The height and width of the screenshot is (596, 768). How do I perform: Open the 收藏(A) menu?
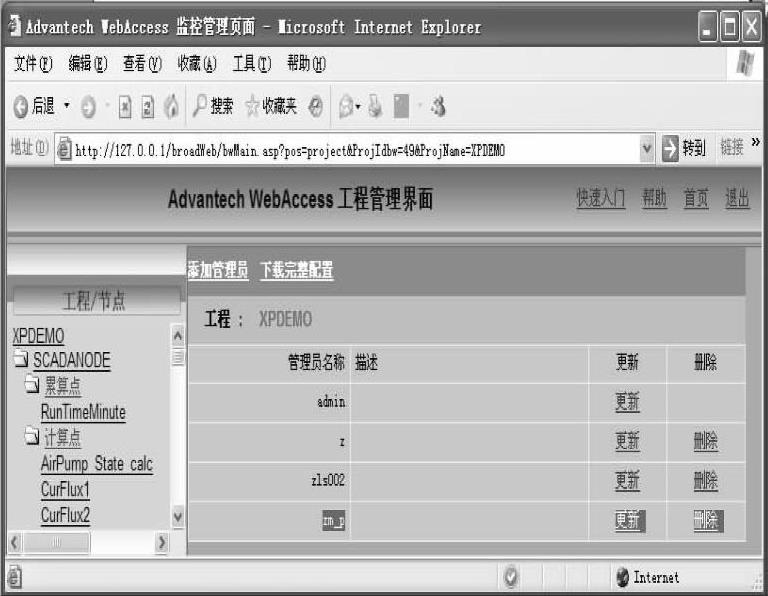197,64
